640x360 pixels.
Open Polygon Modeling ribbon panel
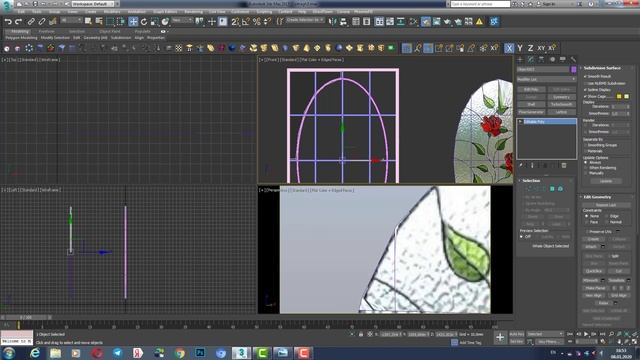pos(21,38)
